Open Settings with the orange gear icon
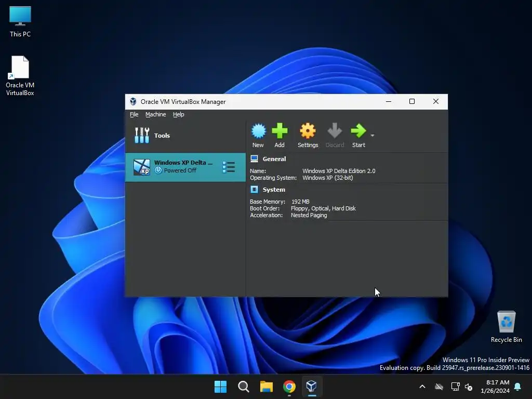532x399 pixels. 308,131
